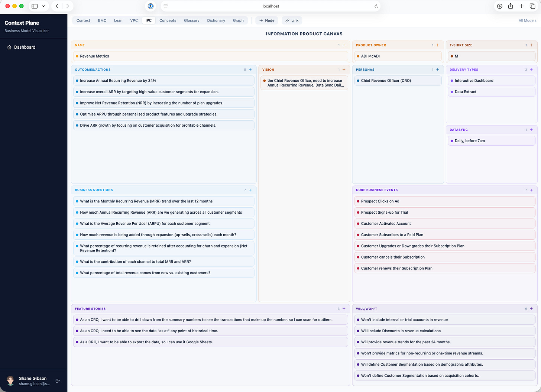Click the localhost address bar
541x392 pixels.
pyautogui.click(x=270, y=6)
